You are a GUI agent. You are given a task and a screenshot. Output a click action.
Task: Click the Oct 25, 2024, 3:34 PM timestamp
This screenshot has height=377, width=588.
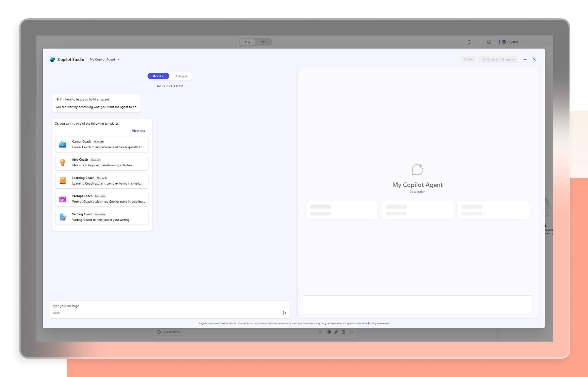click(x=170, y=86)
